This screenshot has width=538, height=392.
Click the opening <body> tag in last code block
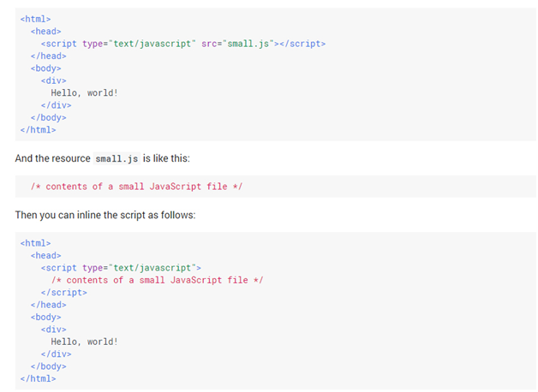pyautogui.click(x=48, y=317)
